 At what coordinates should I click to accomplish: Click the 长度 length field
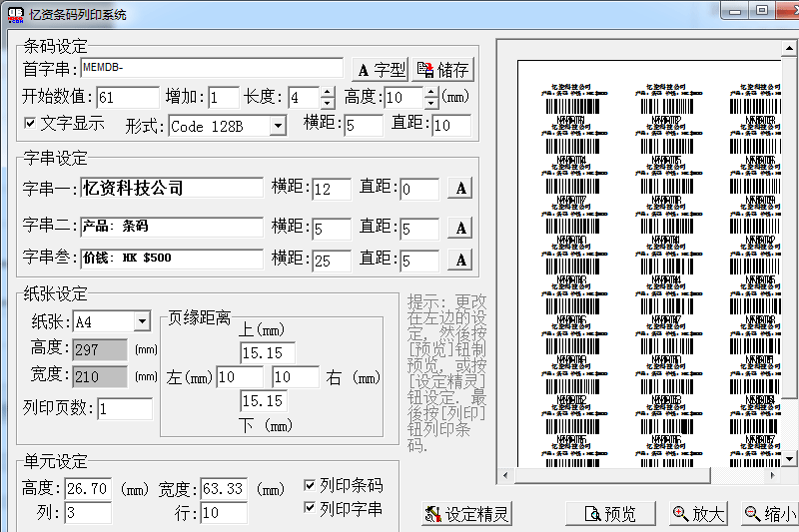[304, 97]
